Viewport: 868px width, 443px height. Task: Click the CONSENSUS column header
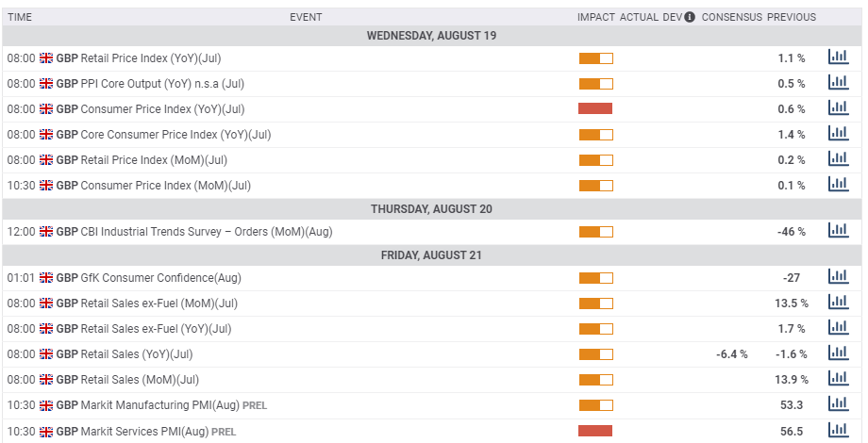pyautogui.click(x=731, y=17)
